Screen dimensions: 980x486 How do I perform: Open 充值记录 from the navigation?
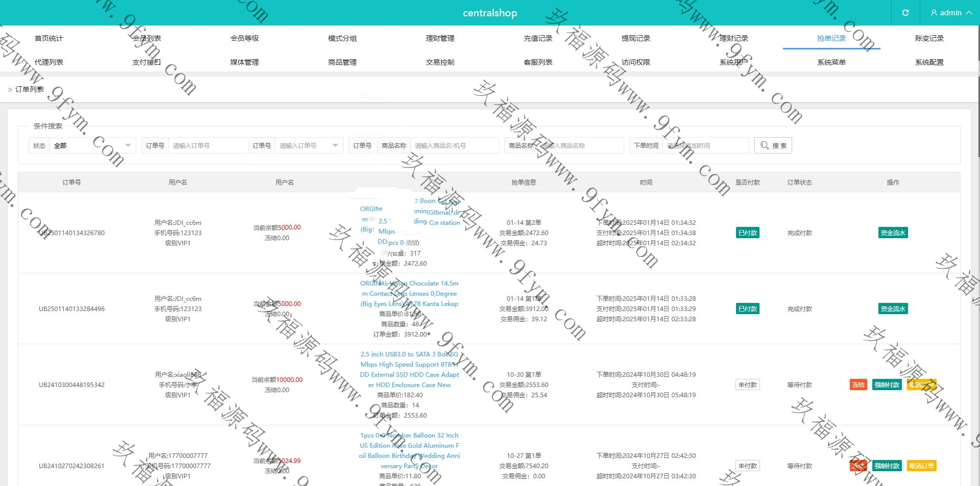(538, 38)
